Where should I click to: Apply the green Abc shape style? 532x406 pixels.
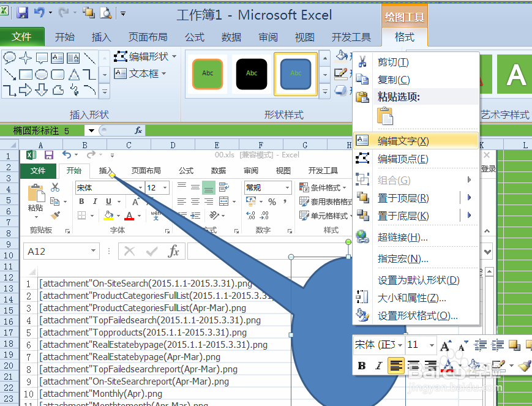click(208, 73)
